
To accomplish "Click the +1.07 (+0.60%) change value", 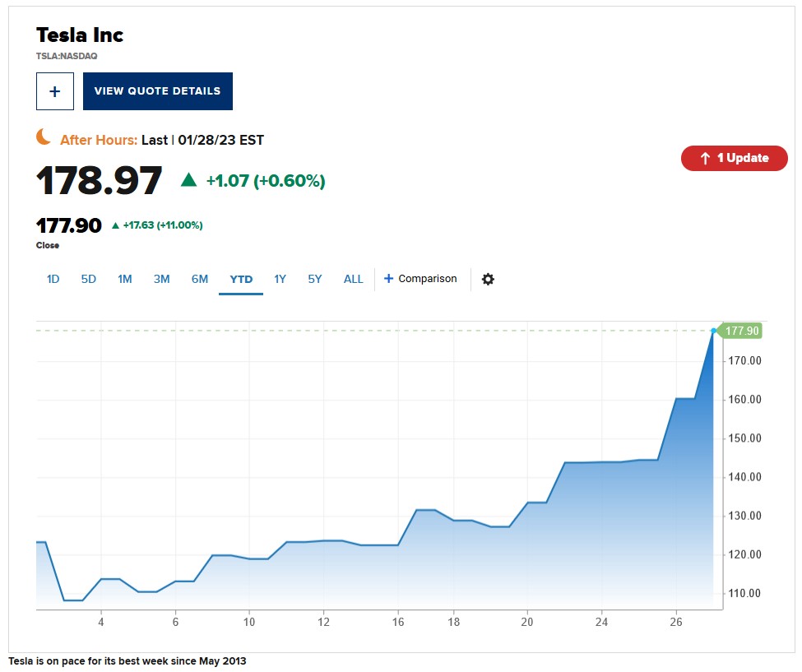I will click(x=266, y=180).
